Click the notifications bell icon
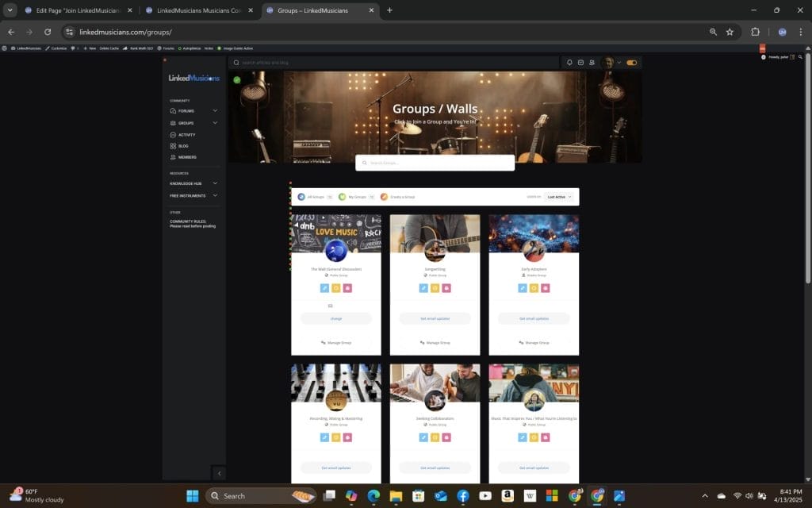Viewport: 812px width, 508px height. tap(569, 63)
